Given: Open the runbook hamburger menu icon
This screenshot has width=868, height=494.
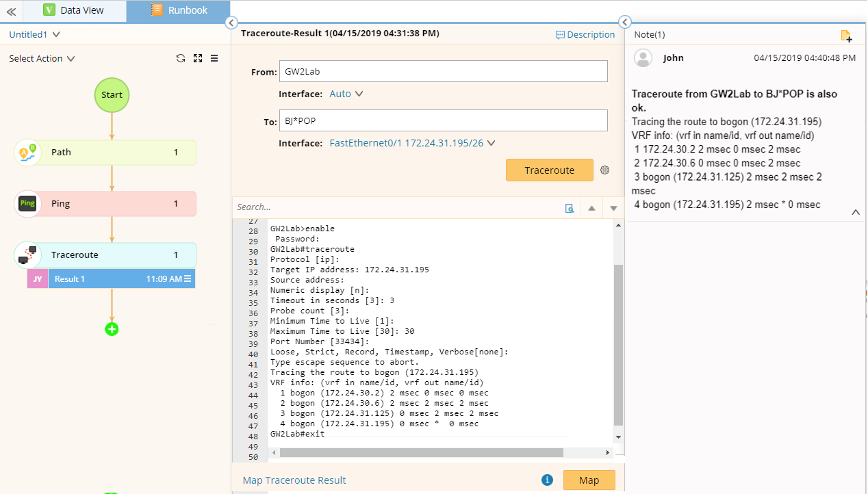Looking at the screenshot, I should click(x=214, y=59).
